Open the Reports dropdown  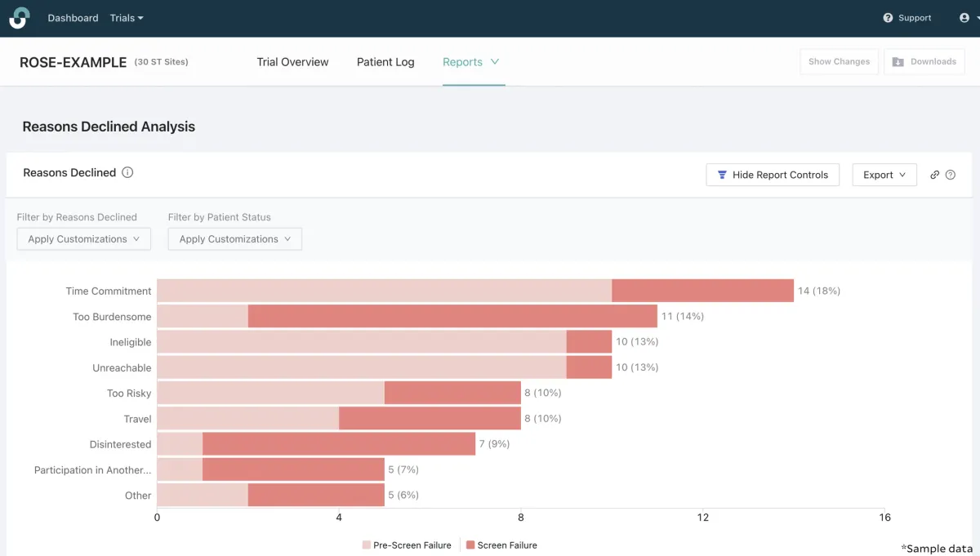point(471,61)
